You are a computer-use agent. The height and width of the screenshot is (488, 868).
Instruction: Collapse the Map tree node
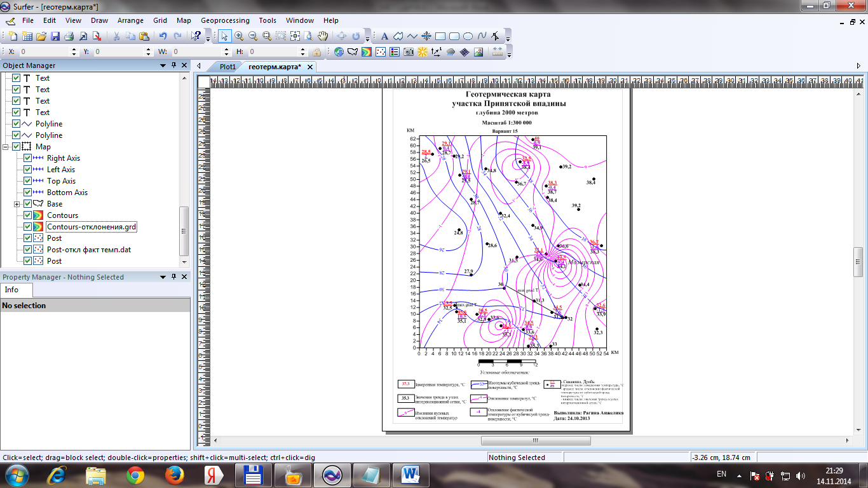(6, 147)
